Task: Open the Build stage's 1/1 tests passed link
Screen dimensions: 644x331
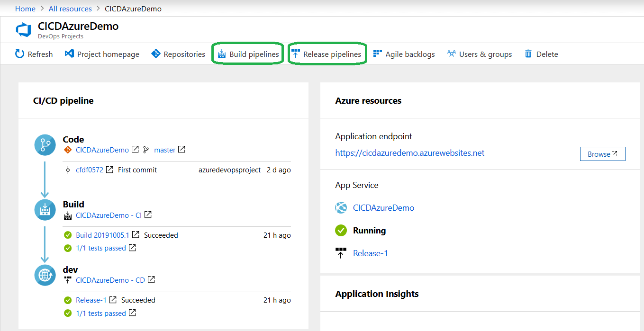Action: tap(101, 248)
